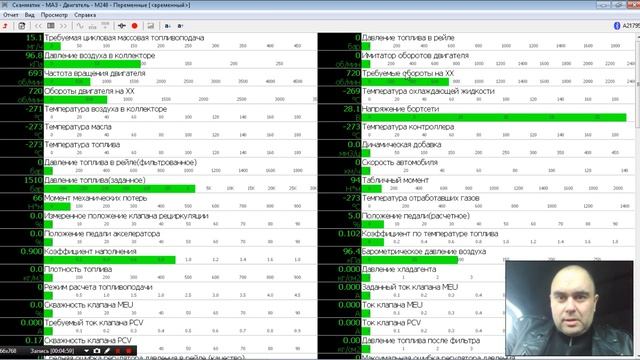Click the save report toolbar icon
640x360 pixels.
22,26
